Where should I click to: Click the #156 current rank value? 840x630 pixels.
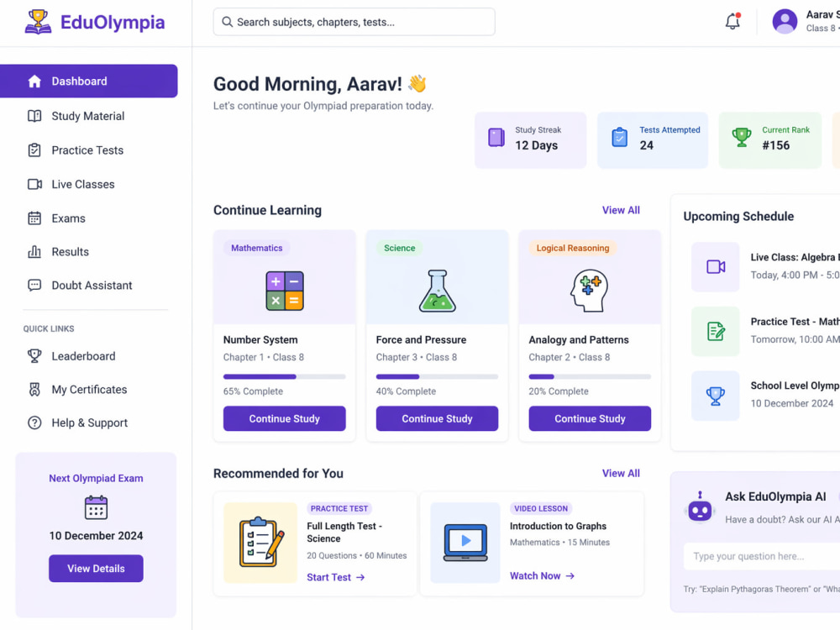pos(775,145)
